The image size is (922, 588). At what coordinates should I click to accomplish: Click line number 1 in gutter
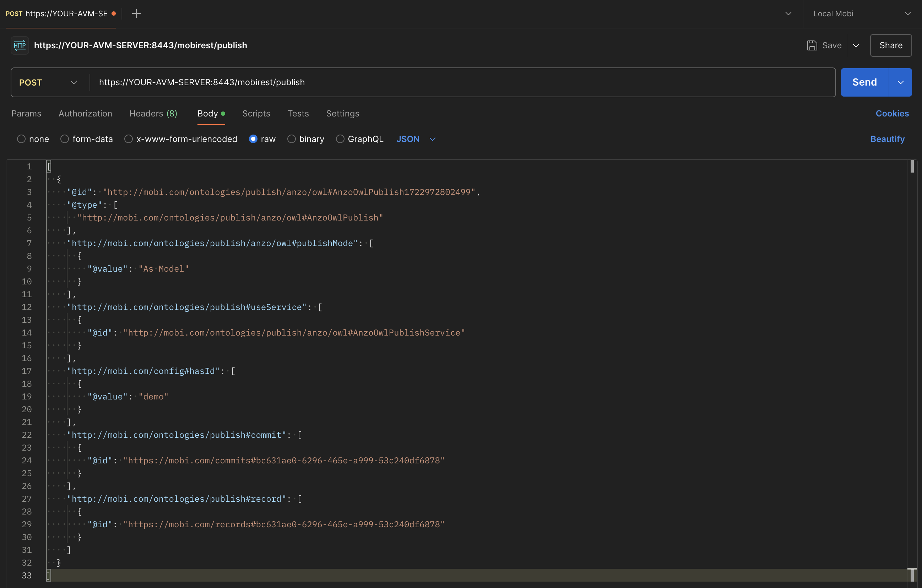(x=29, y=167)
